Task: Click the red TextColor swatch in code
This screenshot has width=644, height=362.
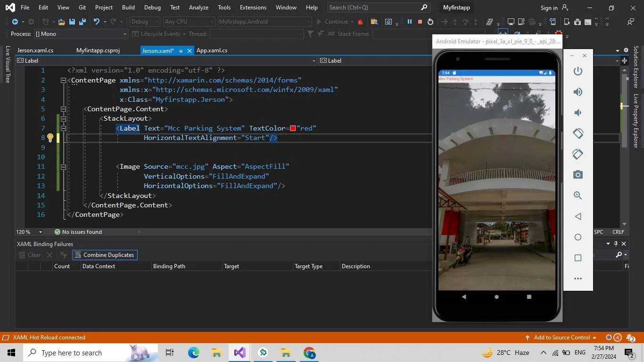Action: pos(293,128)
